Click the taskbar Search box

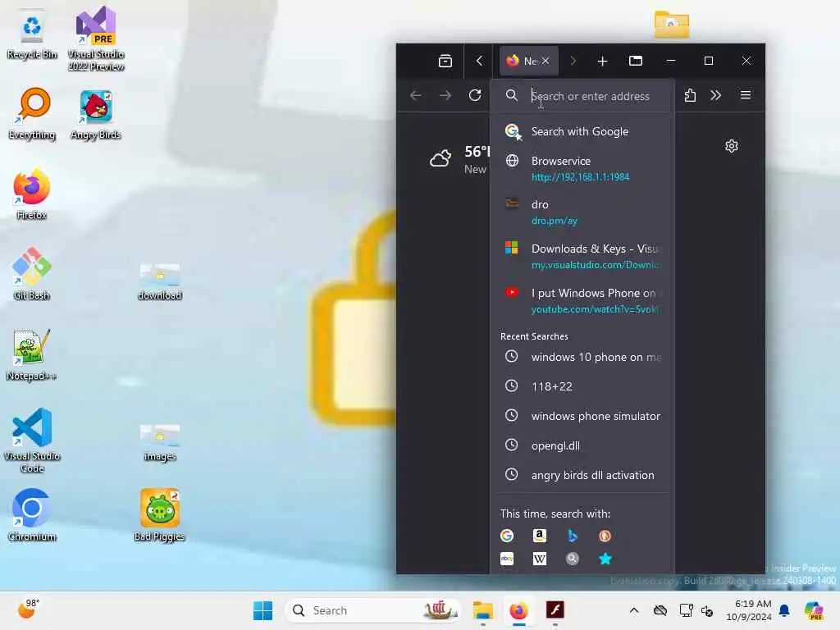[x=373, y=610]
